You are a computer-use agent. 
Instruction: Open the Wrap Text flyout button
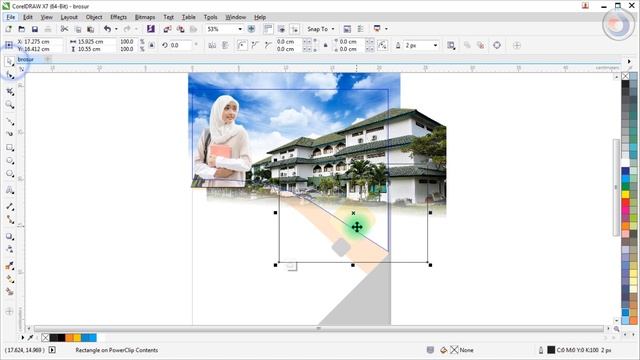(451, 45)
